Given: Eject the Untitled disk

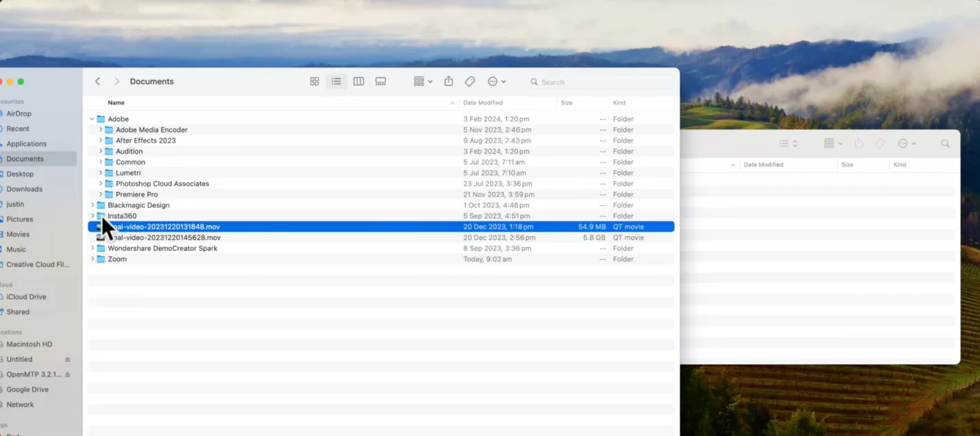Looking at the screenshot, I should 69,359.
